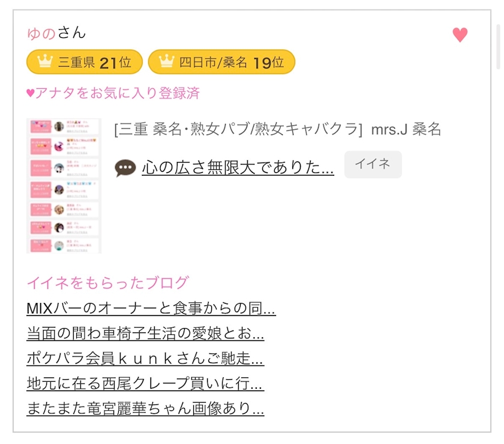
Task: Open the ゆの profile name link
Action: [x=41, y=33]
